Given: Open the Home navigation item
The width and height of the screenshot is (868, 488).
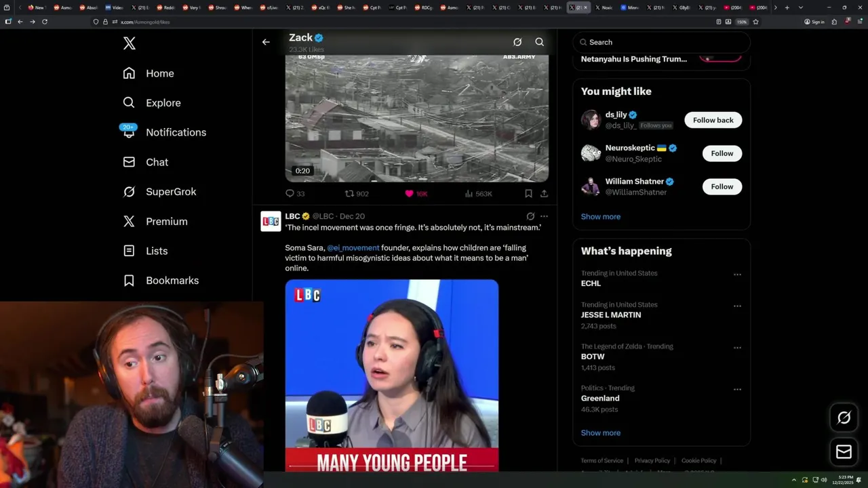Looking at the screenshot, I should click(148, 73).
